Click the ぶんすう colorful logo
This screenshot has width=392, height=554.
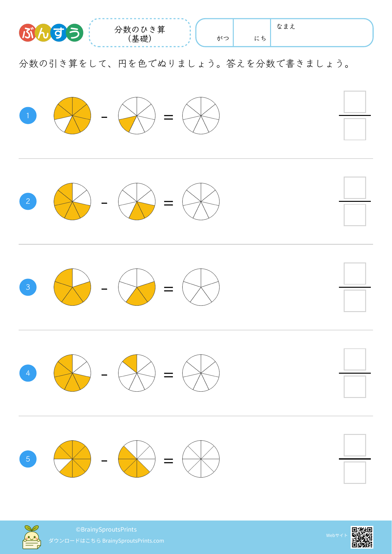coord(51,33)
